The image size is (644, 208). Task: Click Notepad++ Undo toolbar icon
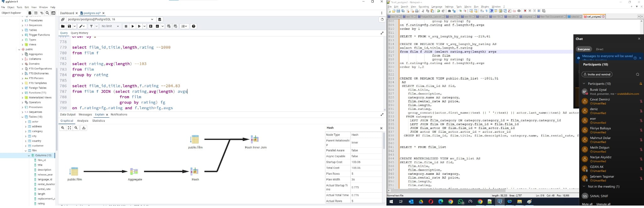point(438,11)
